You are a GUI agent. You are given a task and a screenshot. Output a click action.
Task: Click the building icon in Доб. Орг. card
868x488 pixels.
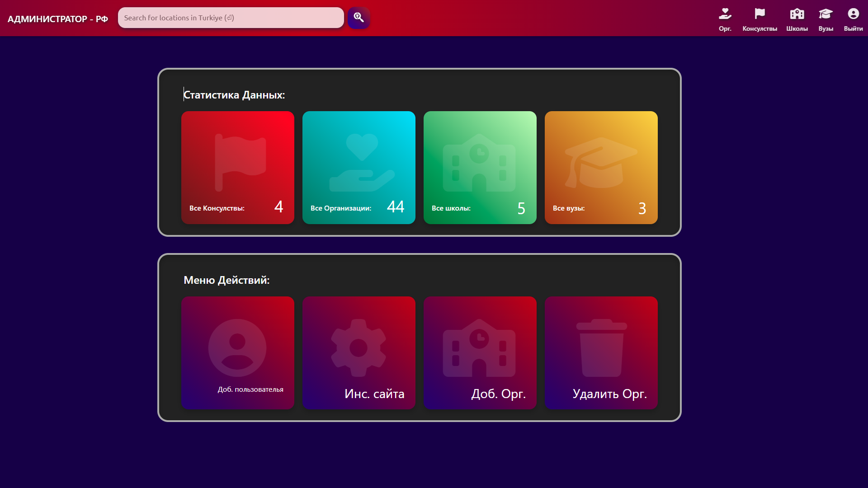point(479,348)
